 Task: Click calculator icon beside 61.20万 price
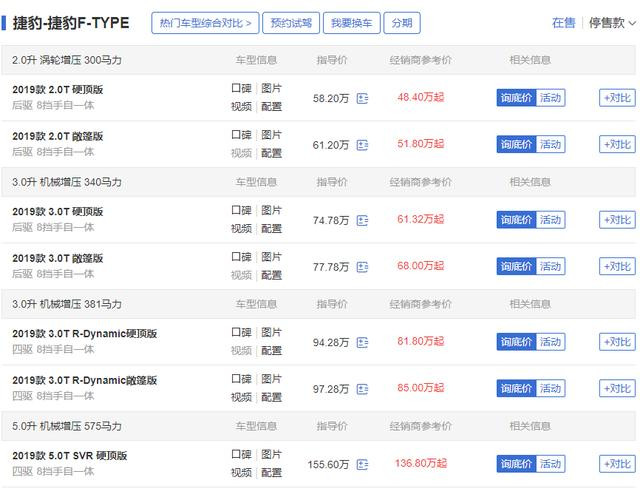(x=362, y=145)
